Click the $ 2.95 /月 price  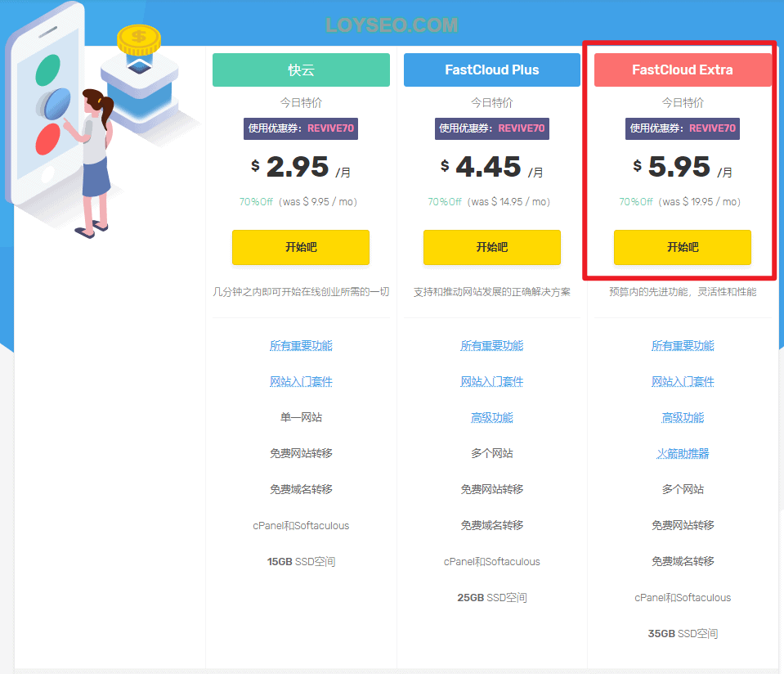pos(301,167)
